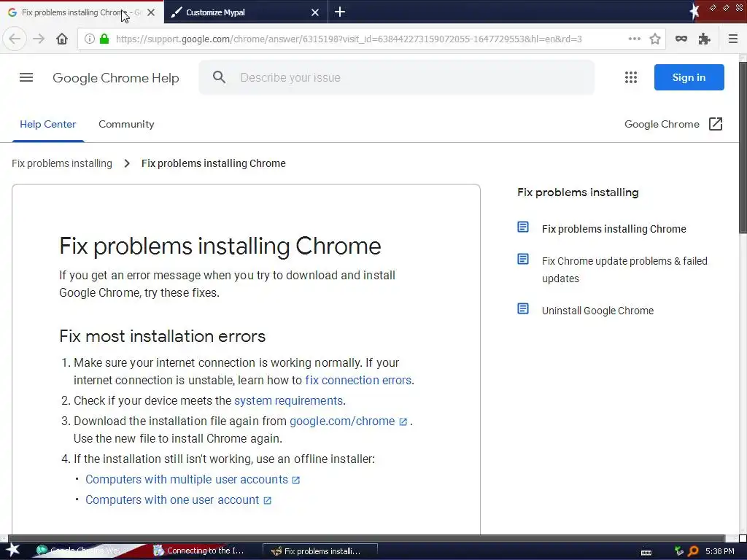The width and height of the screenshot is (747, 560).
Task: Click the Windows taskbar Start star button
Action: pyautogui.click(x=12, y=551)
